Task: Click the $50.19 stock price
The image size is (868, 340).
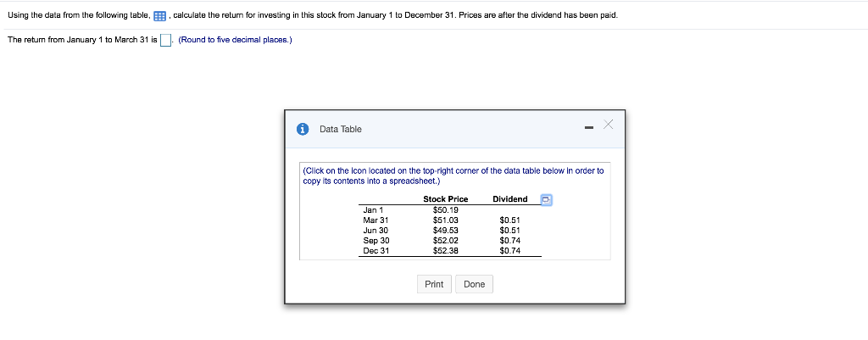Action: (446, 210)
